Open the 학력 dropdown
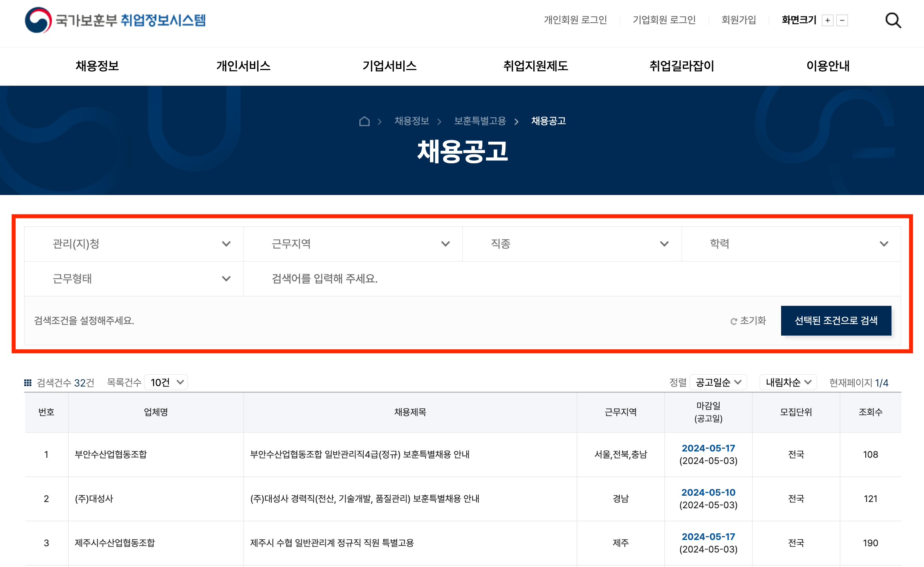Viewport: 924px width, 567px height. [791, 244]
